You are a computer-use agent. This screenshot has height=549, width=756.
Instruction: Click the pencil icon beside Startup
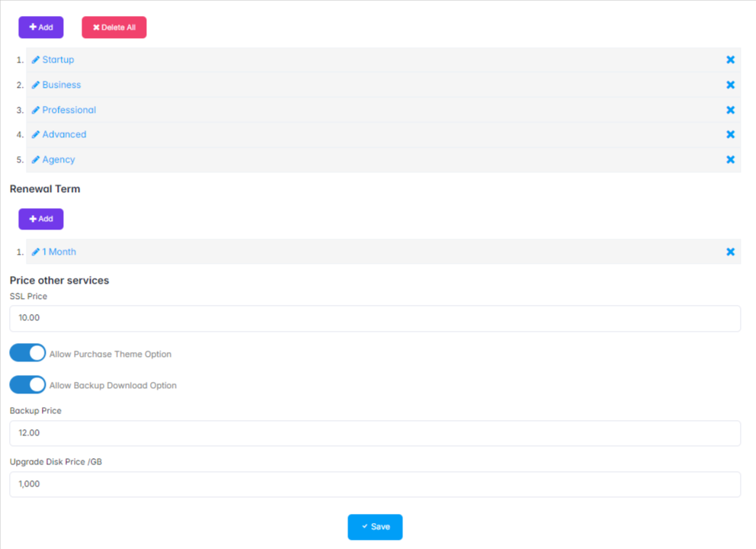(x=35, y=59)
